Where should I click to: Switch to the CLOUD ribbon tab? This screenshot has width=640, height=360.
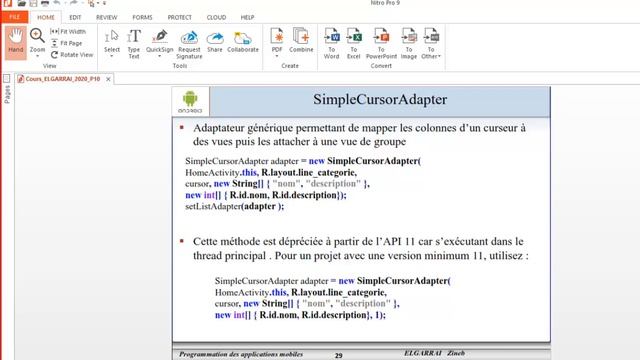click(216, 18)
